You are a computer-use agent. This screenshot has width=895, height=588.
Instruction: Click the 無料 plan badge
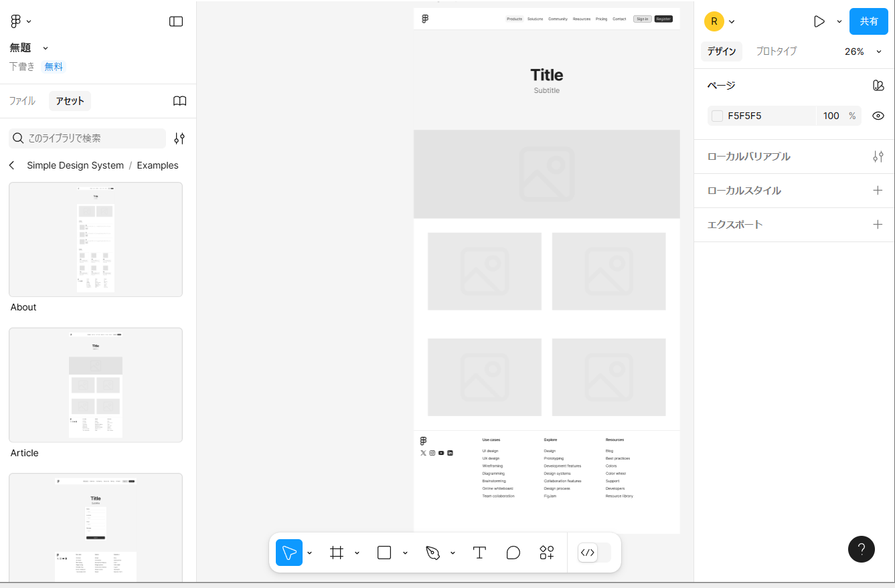tap(54, 66)
